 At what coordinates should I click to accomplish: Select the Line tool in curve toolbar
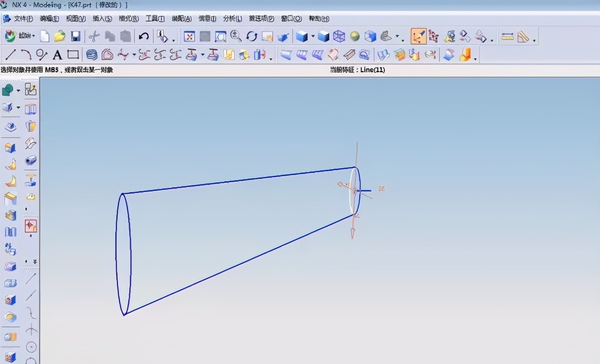pos(10,54)
